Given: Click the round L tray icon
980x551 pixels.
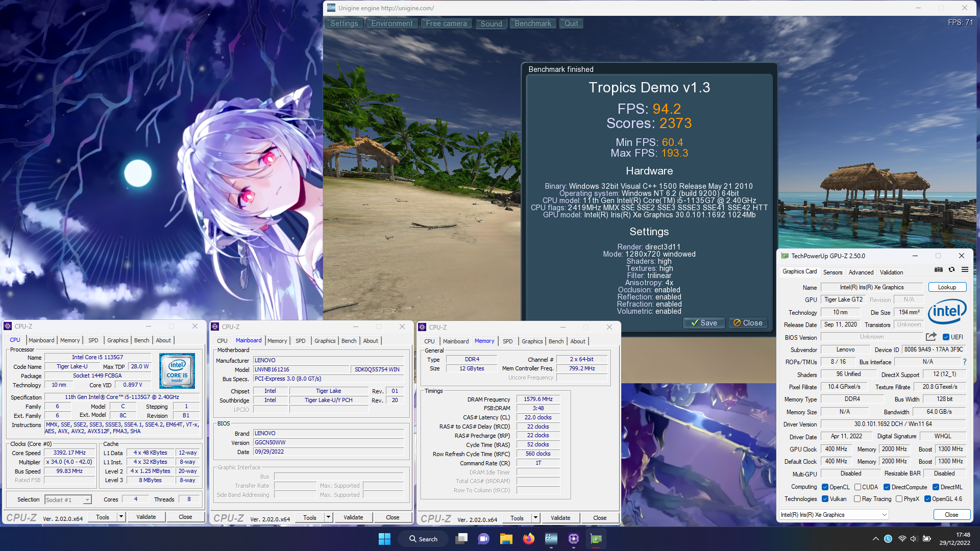Looking at the screenshot, I should [x=888, y=539].
